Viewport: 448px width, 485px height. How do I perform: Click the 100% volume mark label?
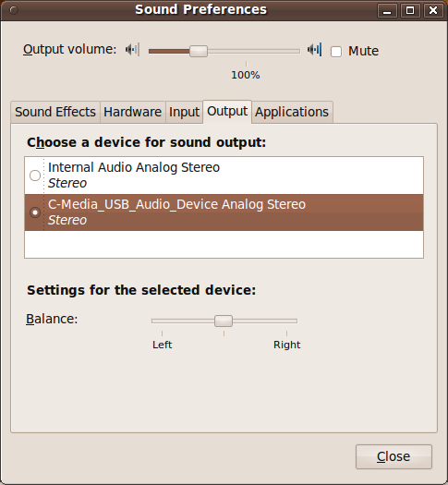tap(246, 75)
